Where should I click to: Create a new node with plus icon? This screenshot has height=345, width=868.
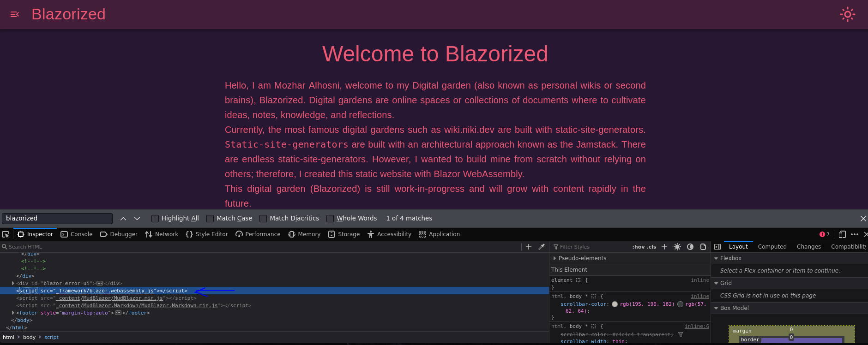tap(529, 247)
